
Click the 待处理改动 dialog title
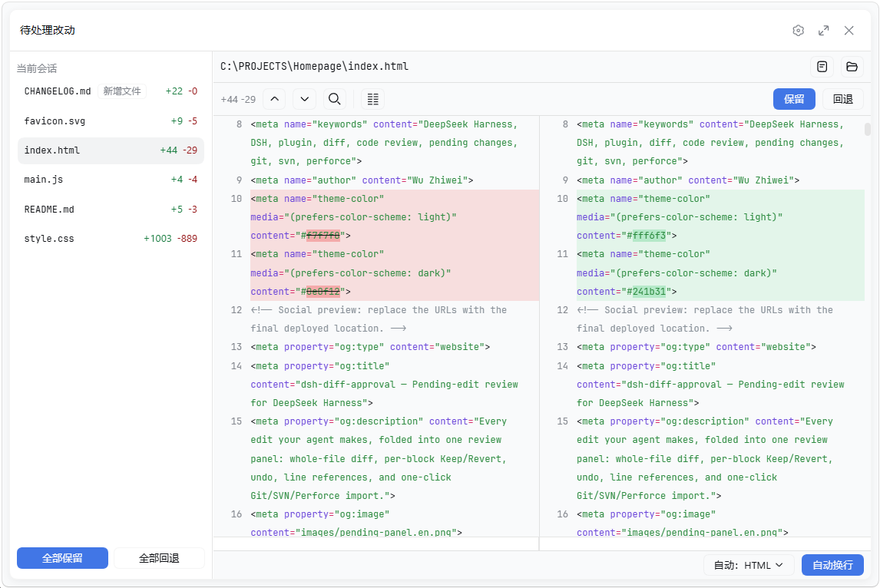coord(48,30)
